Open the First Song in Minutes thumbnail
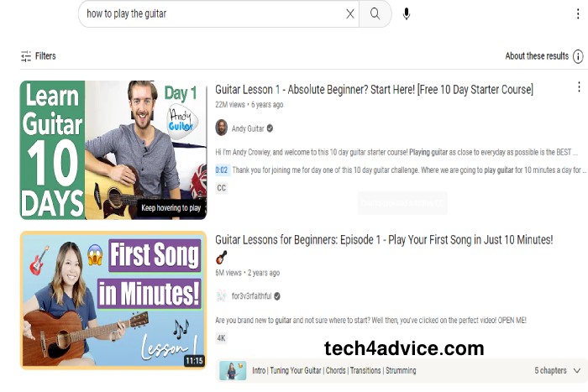 pyautogui.click(x=113, y=301)
